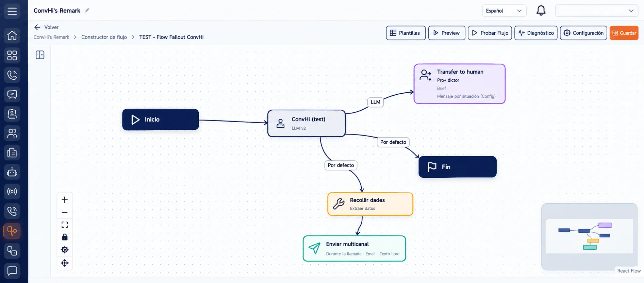This screenshot has height=283, width=644.
Task: Zoom out the canvas with minus
Action: tap(65, 213)
